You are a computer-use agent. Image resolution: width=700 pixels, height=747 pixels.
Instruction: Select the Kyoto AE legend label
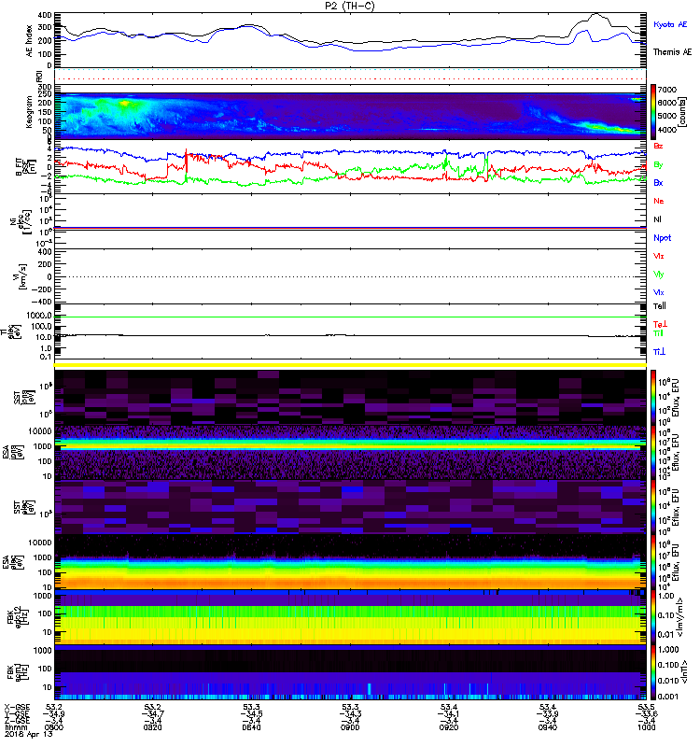pos(670,24)
